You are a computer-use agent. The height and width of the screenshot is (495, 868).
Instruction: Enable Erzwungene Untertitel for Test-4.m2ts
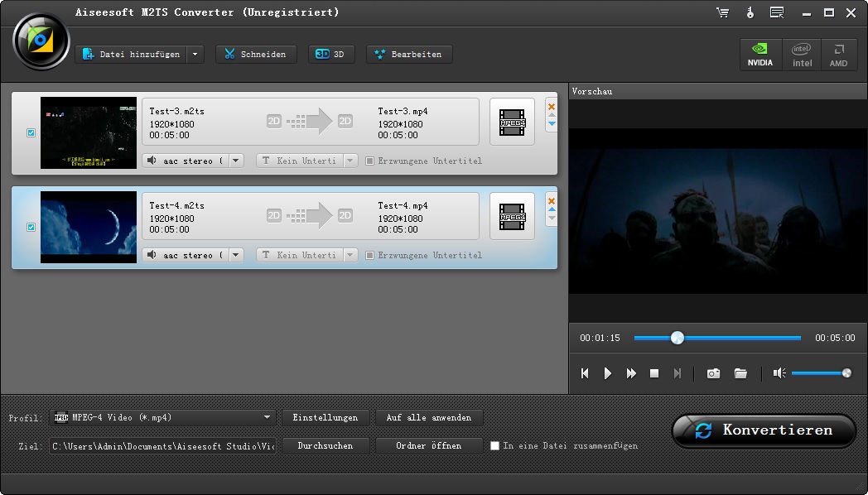click(369, 256)
